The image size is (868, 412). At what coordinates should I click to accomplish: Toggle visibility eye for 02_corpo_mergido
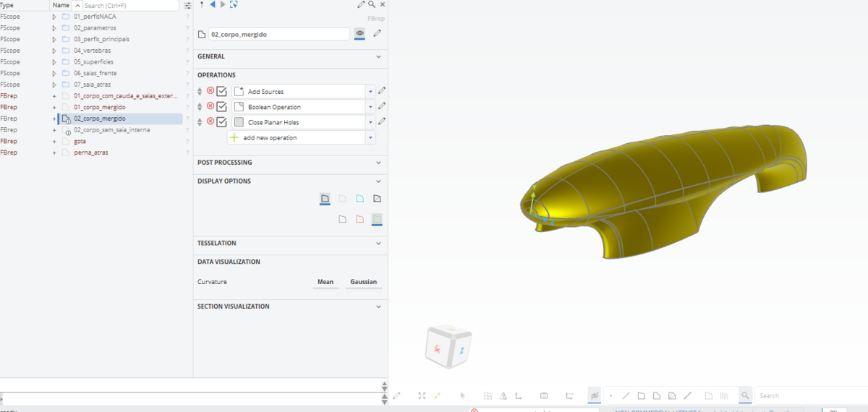click(x=359, y=33)
